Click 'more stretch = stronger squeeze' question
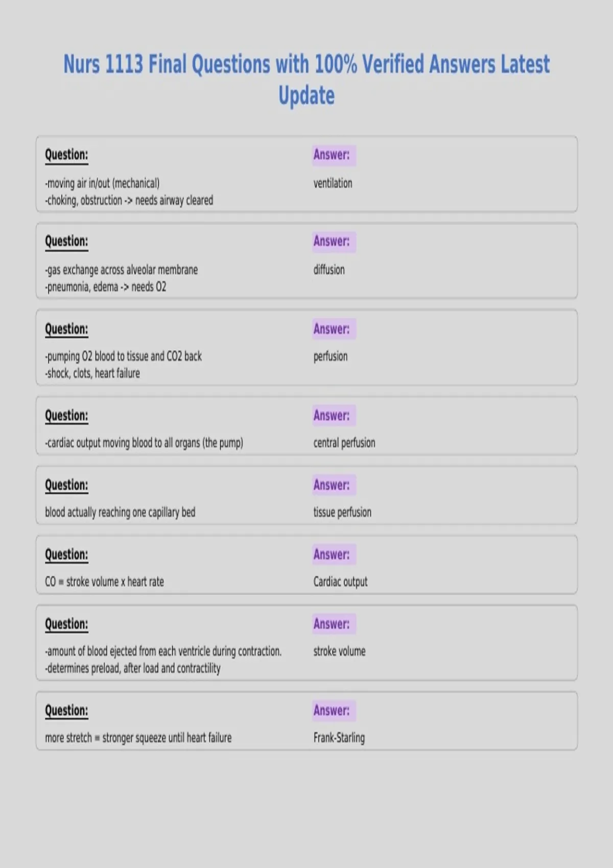Screen dimensions: 613x868 coord(138,738)
